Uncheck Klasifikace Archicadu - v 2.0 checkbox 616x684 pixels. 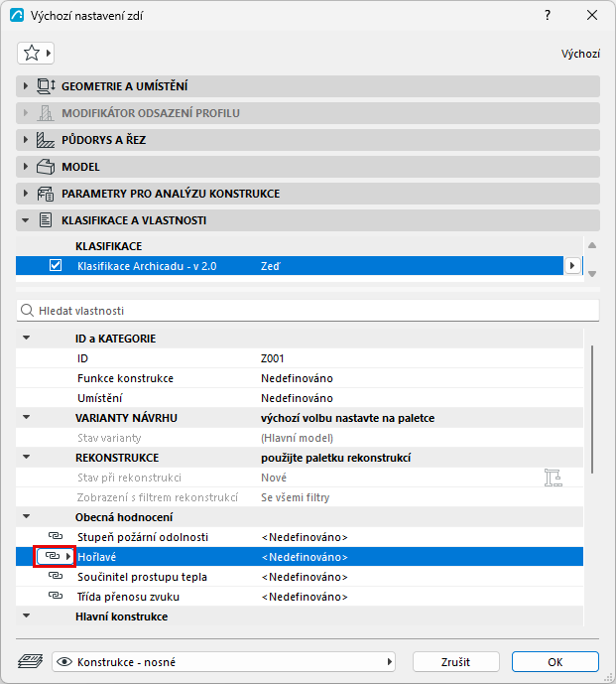pos(56,265)
